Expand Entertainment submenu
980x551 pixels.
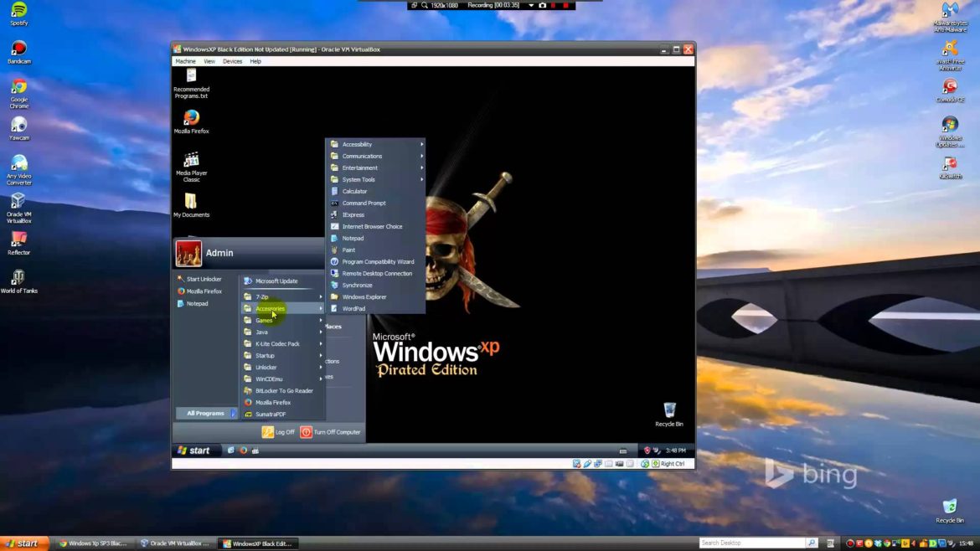pyautogui.click(x=375, y=168)
